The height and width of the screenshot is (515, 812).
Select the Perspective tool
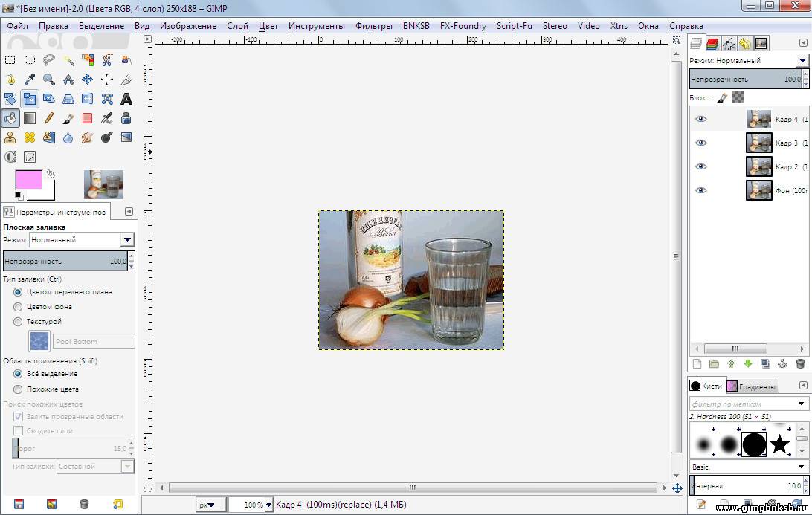[68, 99]
